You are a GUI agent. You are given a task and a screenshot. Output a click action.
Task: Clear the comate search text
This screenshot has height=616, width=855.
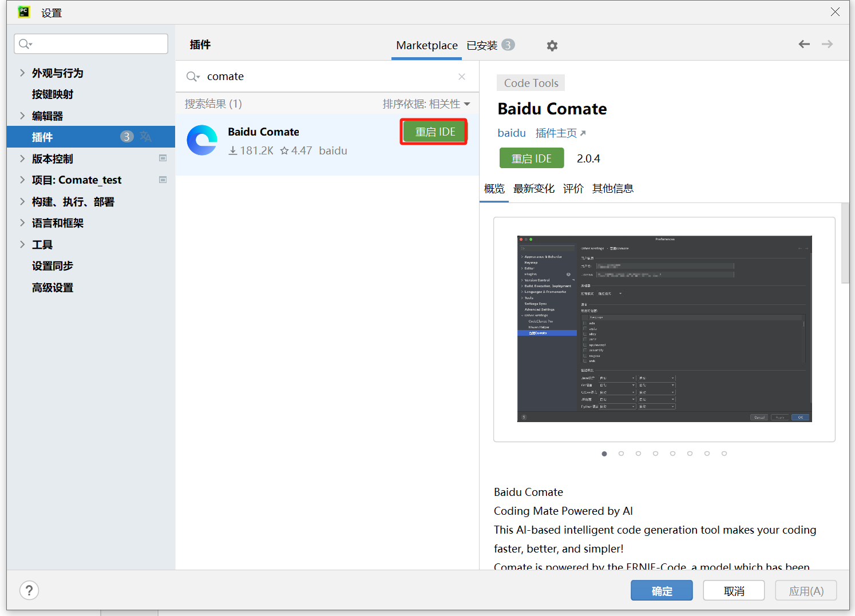point(462,77)
